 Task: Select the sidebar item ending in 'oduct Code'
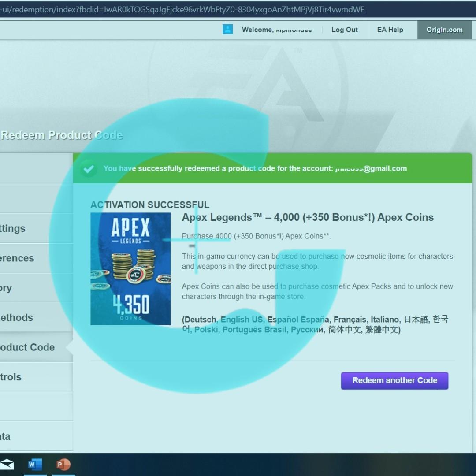coord(37,347)
